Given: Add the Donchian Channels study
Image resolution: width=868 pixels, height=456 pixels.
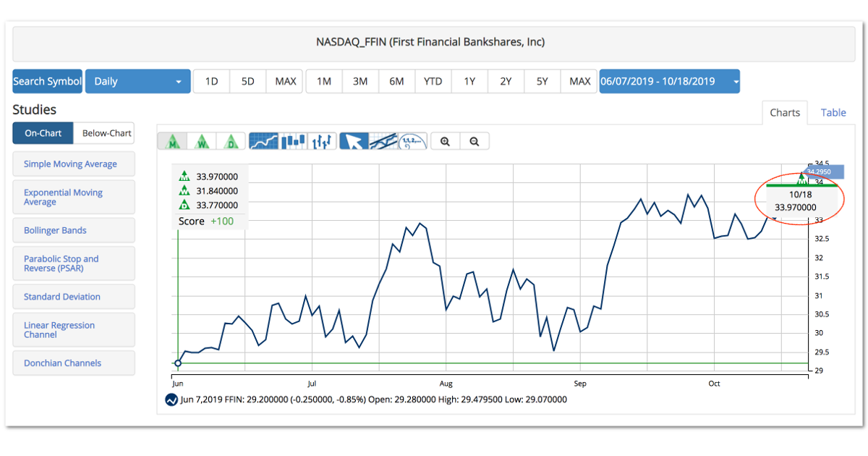Looking at the screenshot, I should 74,363.
